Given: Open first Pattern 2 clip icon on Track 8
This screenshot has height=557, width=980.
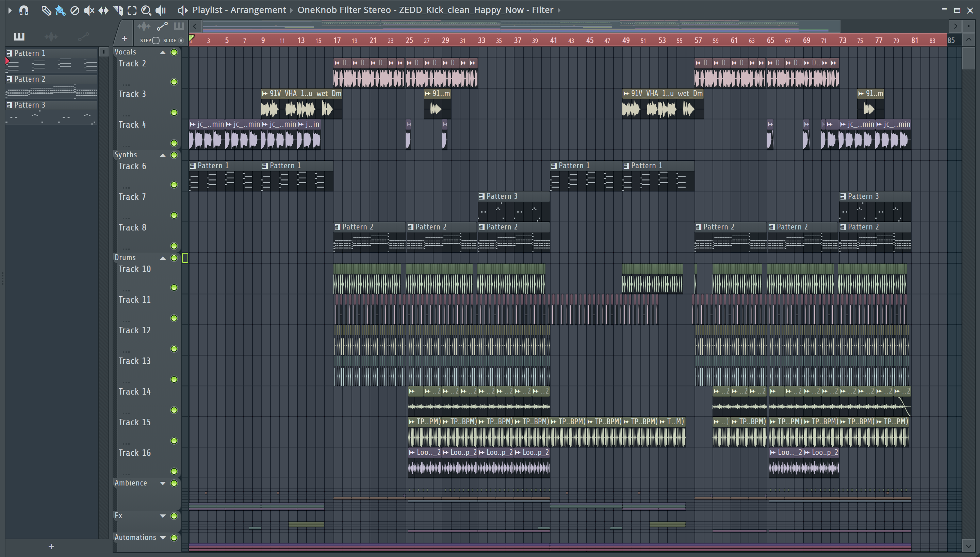Looking at the screenshot, I should [x=337, y=227].
